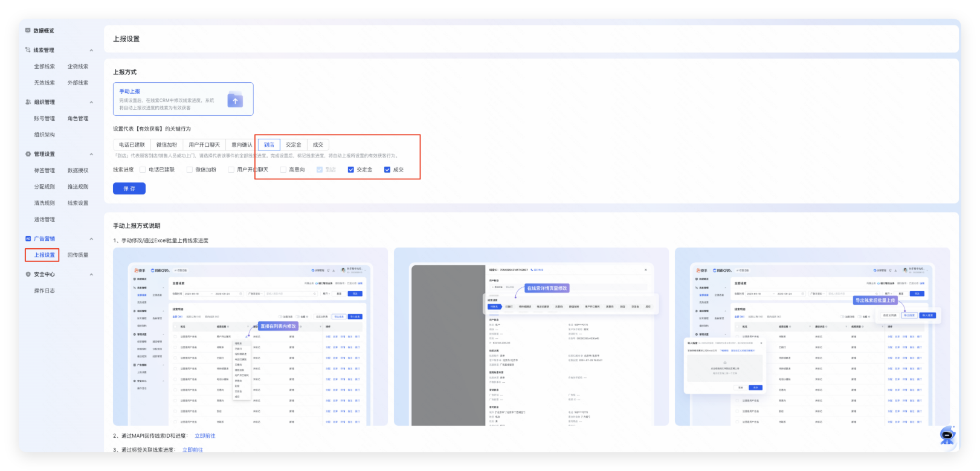Collapse the 线索管理 menu chevron

pyautogui.click(x=91, y=50)
